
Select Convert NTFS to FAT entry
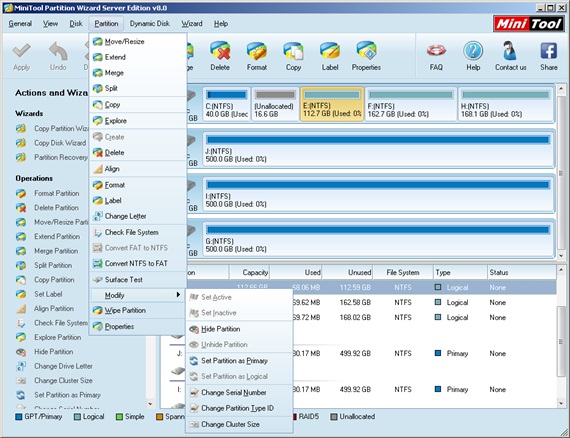click(x=138, y=264)
